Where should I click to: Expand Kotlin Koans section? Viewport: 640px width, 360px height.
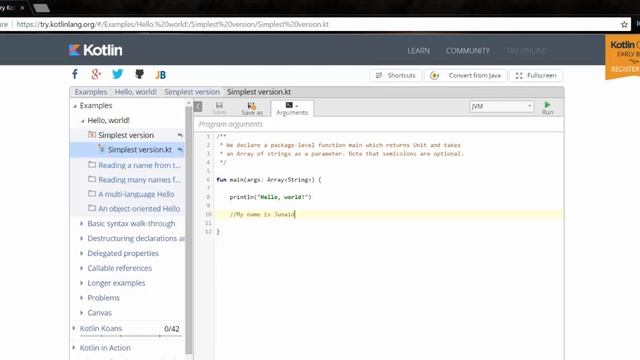74,328
